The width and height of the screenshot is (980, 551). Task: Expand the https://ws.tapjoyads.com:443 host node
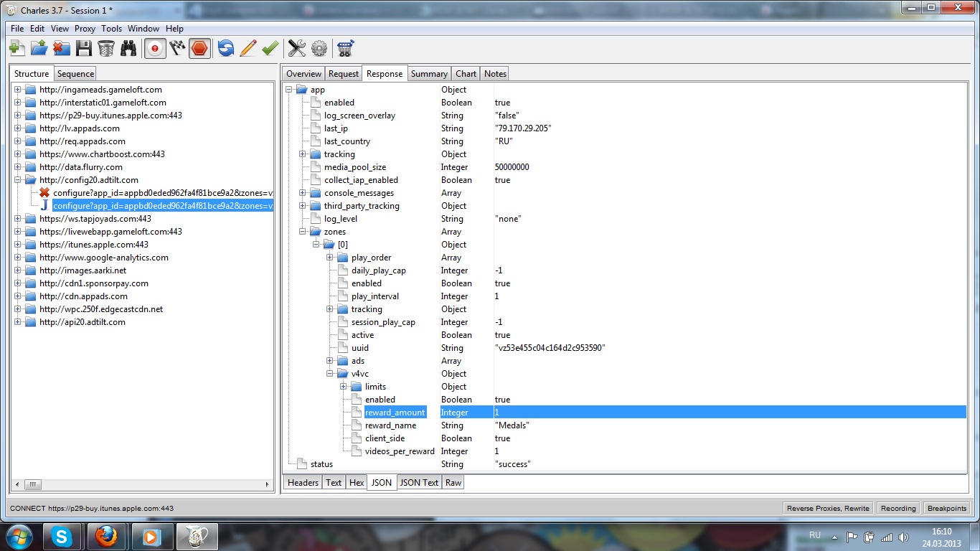point(17,219)
